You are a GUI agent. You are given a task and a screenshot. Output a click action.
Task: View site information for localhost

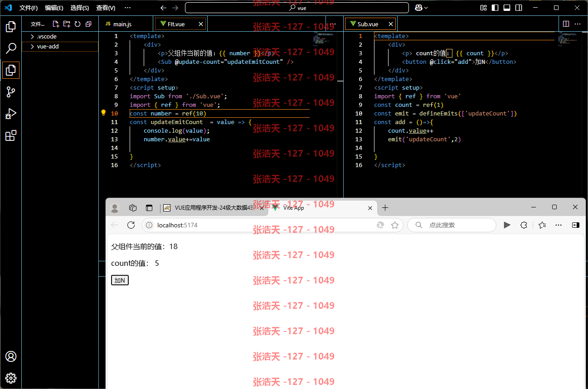[x=149, y=225]
